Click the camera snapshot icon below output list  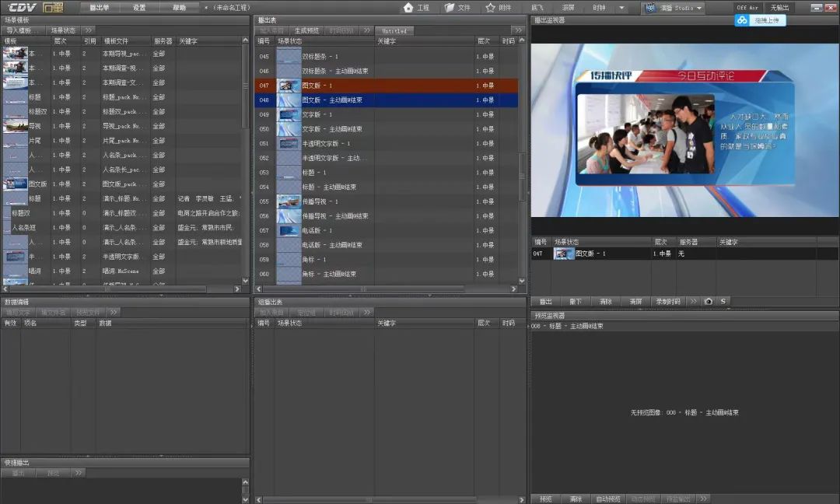point(708,301)
